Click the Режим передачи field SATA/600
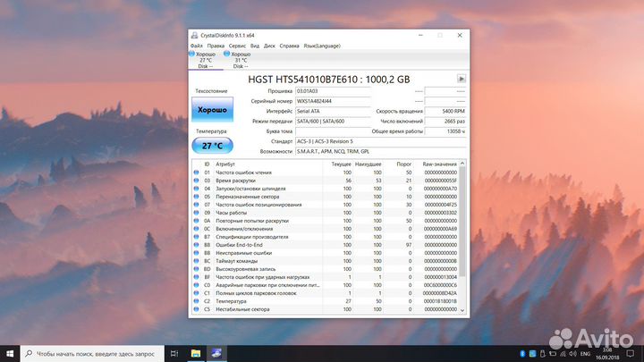644x362 pixels. (333, 121)
